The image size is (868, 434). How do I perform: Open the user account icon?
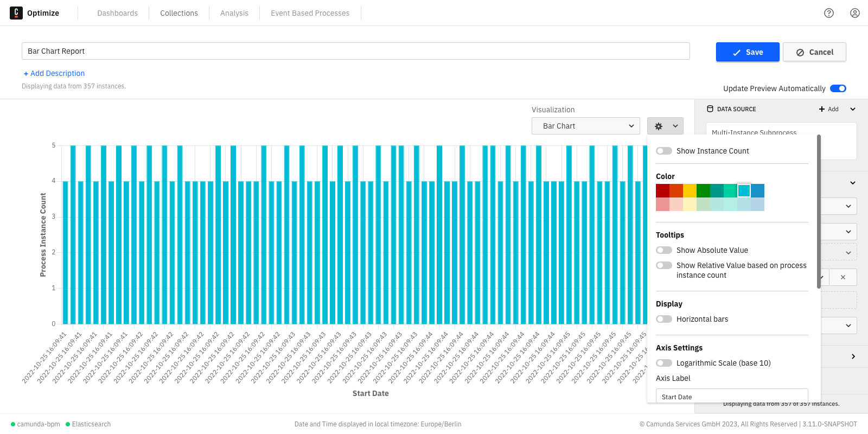coord(855,13)
